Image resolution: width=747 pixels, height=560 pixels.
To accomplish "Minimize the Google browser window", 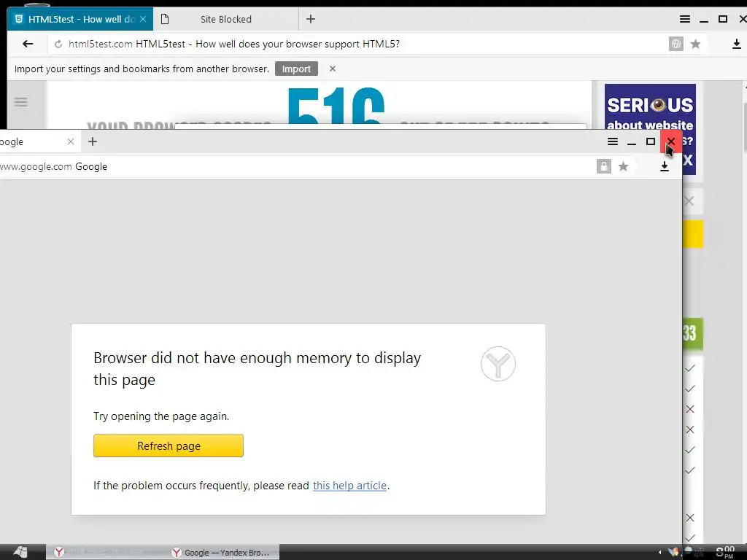I will click(x=632, y=141).
